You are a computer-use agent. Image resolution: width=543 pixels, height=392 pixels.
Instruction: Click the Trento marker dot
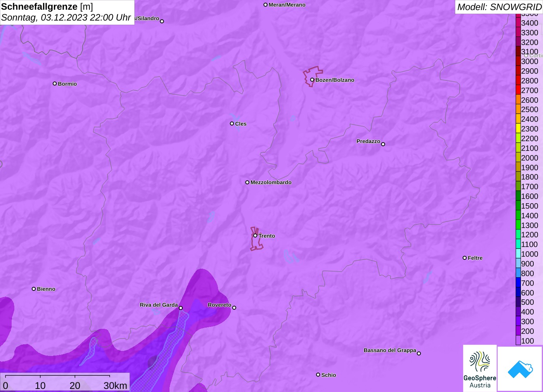[255, 235]
